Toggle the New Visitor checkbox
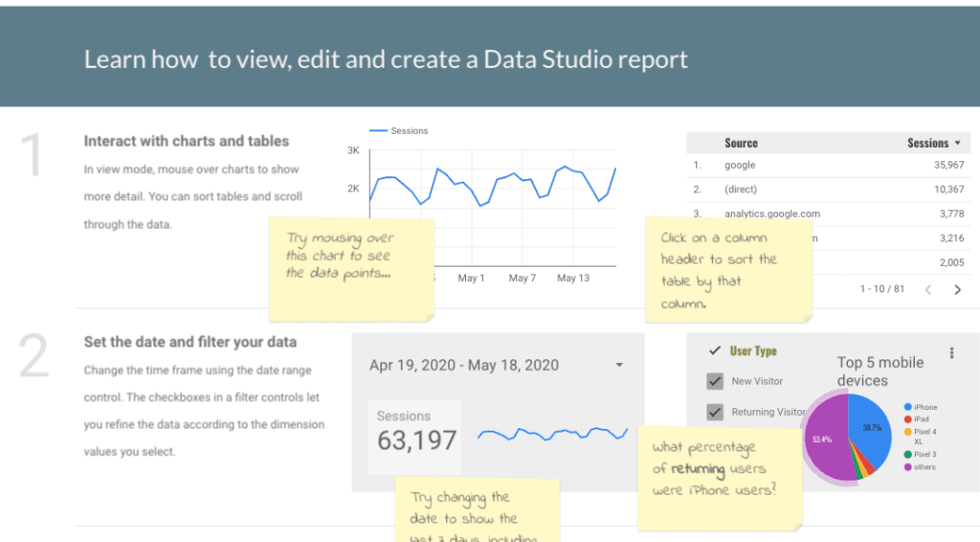Viewport: 980px width, 542px height. coord(714,381)
